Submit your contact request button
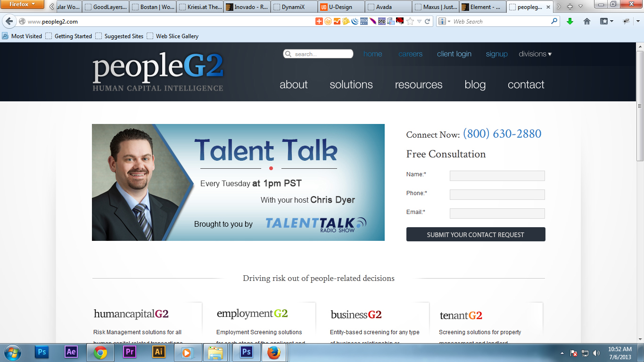Screen dimensions: 644x362 point(476,234)
